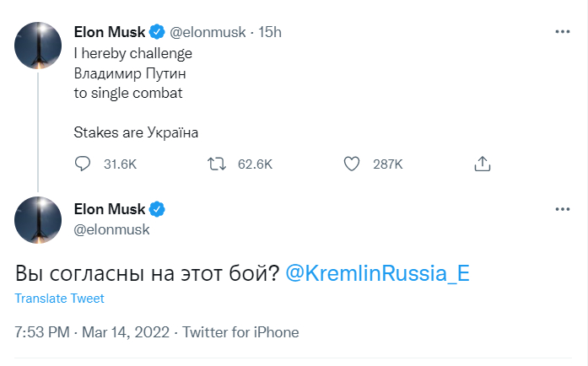Click the retweet icon on first tweet
The width and height of the screenshot is (588, 366).
click(216, 164)
